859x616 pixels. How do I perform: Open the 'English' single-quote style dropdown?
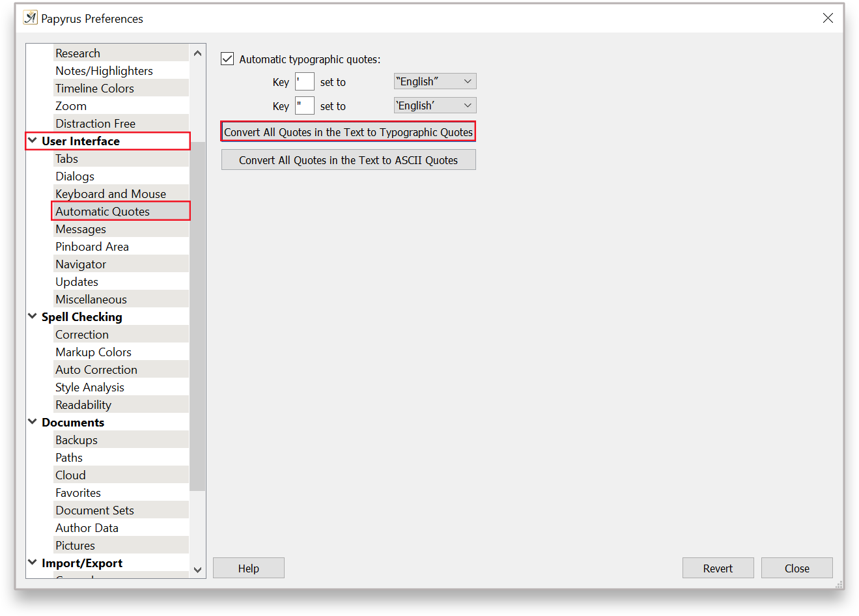point(435,105)
